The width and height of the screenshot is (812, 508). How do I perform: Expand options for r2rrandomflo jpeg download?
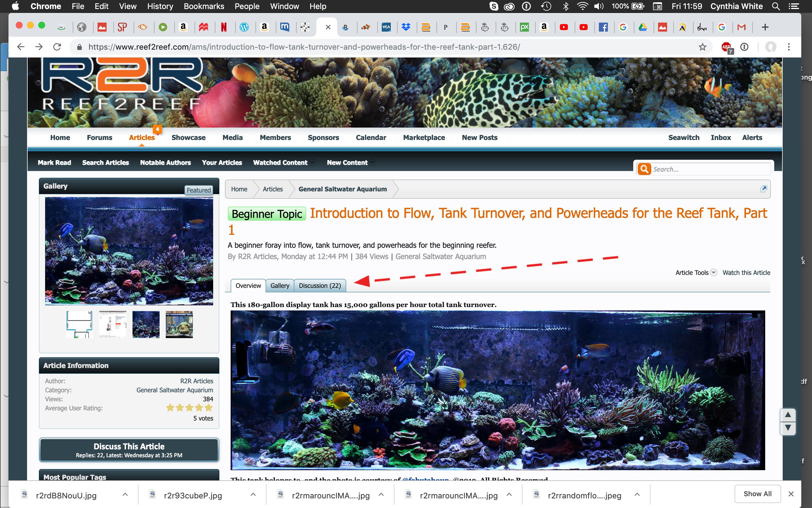coord(637,494)
